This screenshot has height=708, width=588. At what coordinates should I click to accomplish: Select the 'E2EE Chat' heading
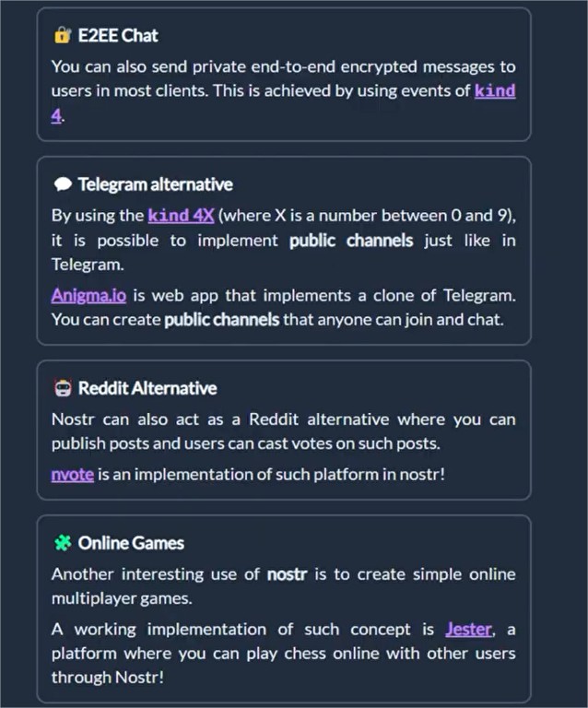pyautogui.click(x=118, y=36)
